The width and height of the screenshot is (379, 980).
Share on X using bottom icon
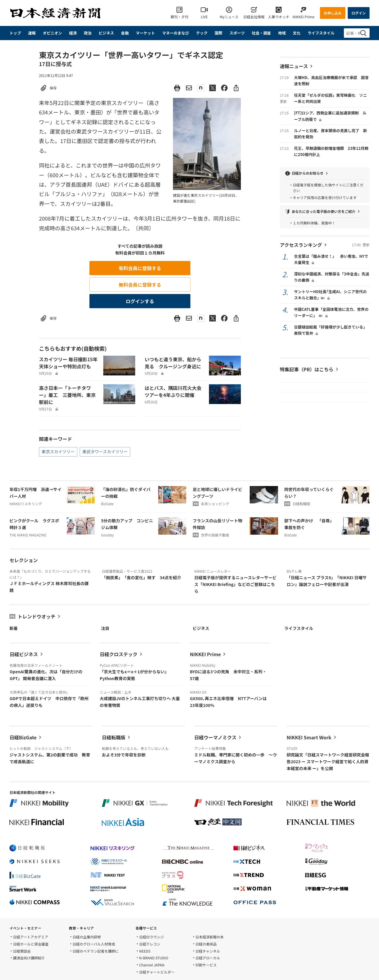[213, 318]
